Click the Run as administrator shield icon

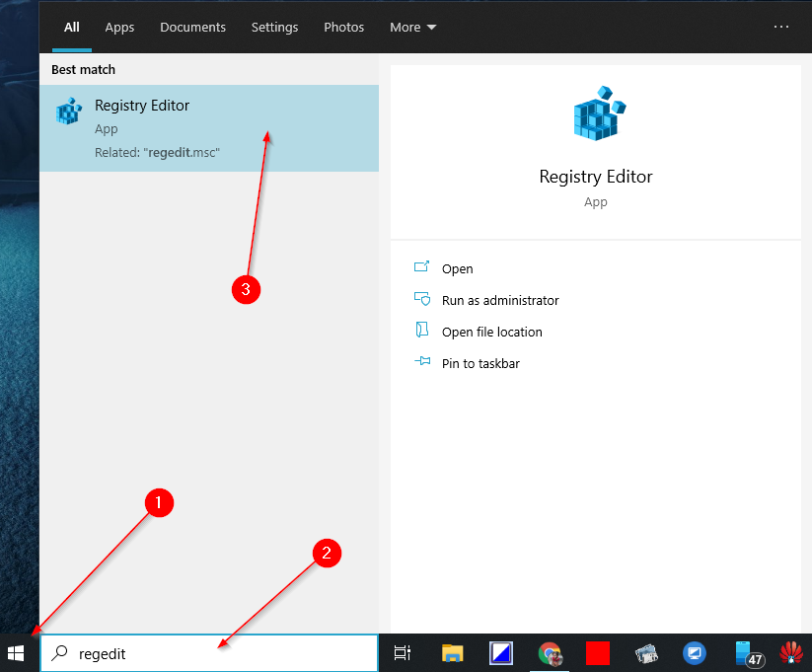coord(422,298)
